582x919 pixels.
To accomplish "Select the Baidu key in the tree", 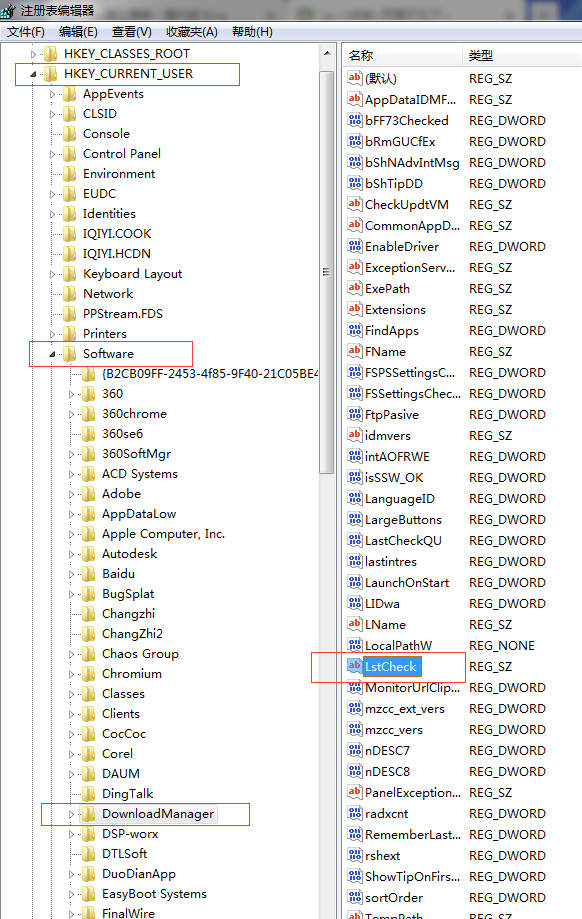I will click(118, 573).
